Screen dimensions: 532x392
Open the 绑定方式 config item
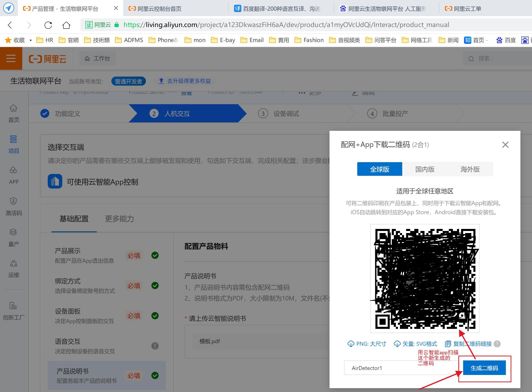pos(107,286)
